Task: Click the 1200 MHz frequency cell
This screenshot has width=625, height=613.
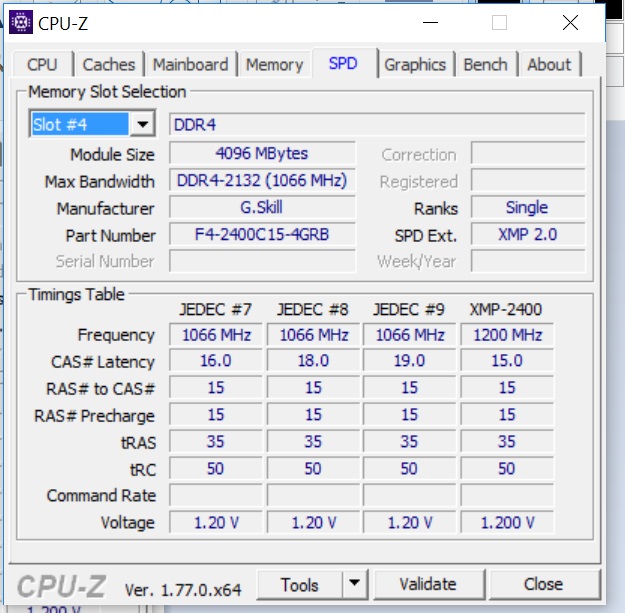Action: (507, 335)
